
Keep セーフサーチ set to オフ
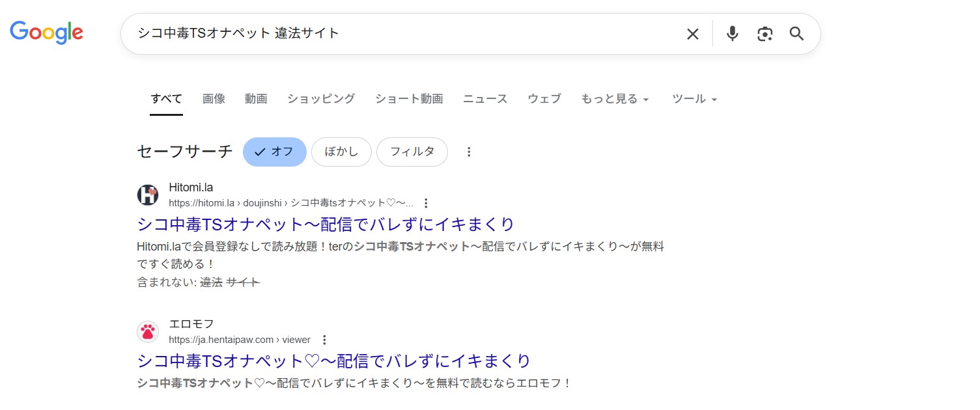274,152
